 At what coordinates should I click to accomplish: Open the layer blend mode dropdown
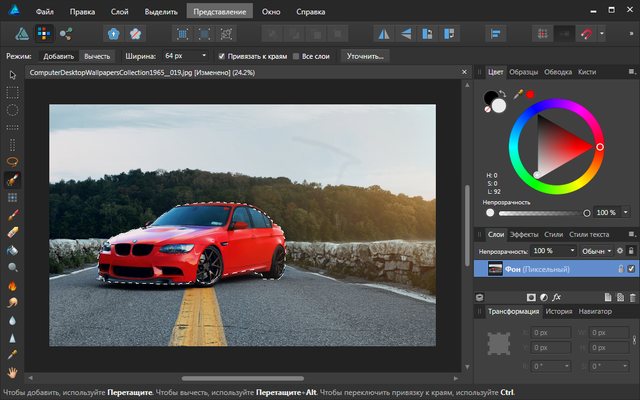(x=595, y=250)
